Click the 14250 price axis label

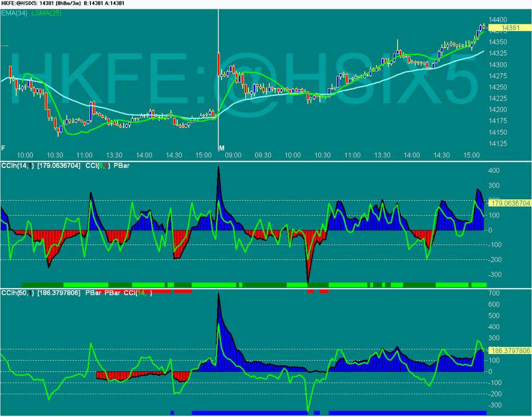point(498,87)
